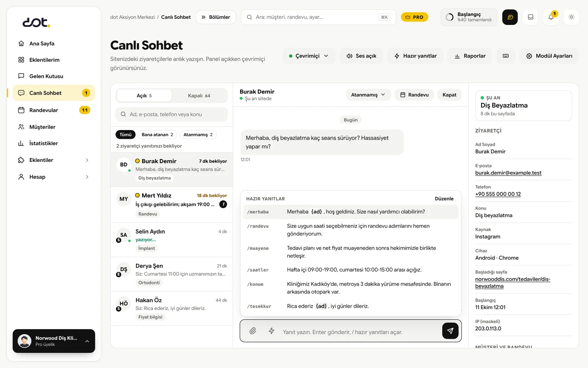Screen dimensions: 588x368
Task: Open Çevrimiçi status dropdown
Action: pos(309,56)
